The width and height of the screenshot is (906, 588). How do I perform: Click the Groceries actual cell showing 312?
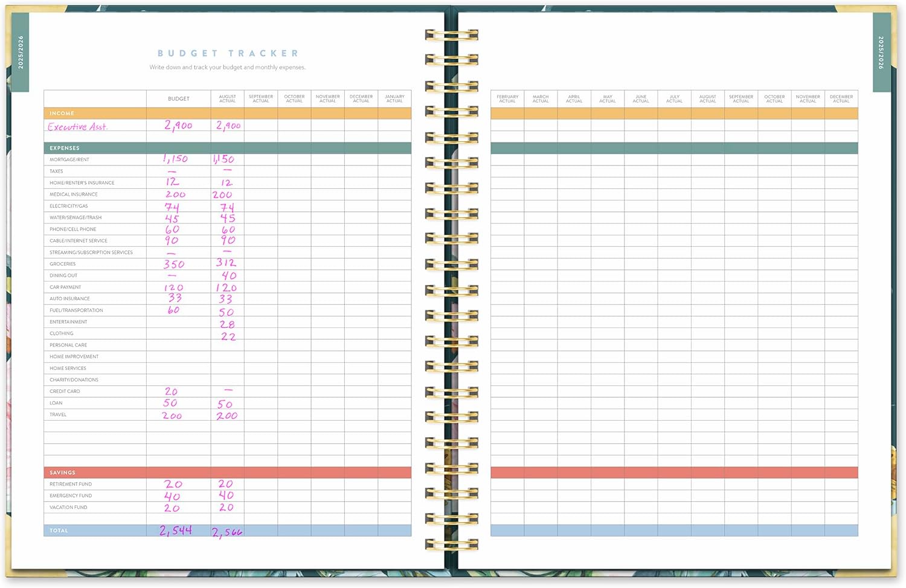[x=226, y=263]
